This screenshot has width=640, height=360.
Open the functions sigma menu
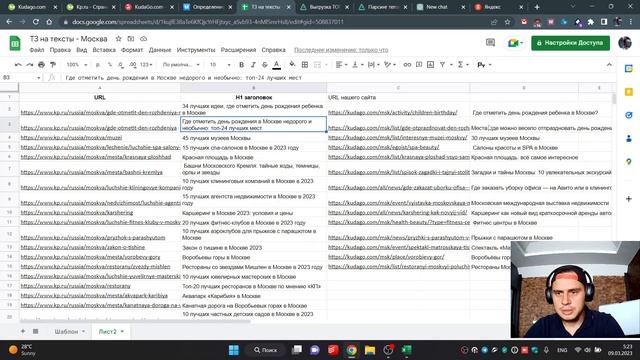coord(460,64)
